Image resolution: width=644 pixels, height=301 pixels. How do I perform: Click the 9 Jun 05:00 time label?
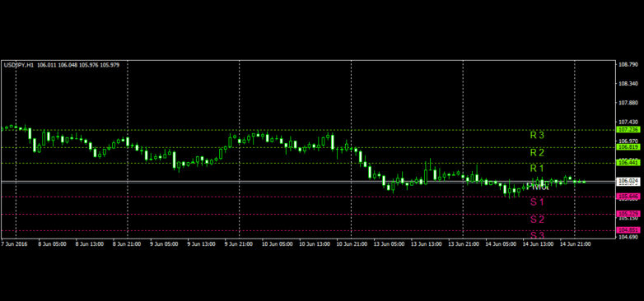click(x=164, y=244)
